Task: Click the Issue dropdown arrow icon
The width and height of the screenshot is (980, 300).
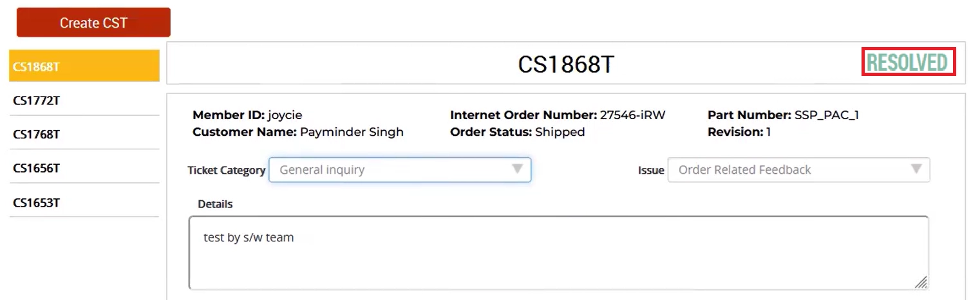Action: [x=916, y=169]
